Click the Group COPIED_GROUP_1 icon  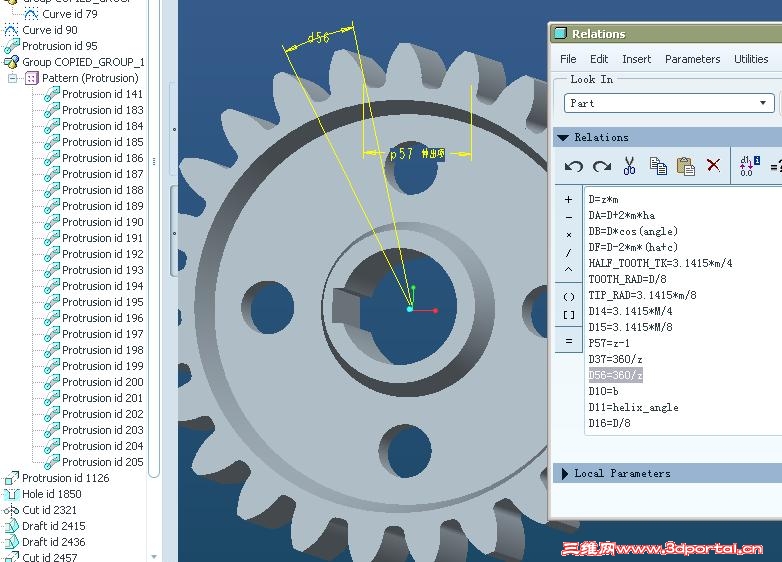point(11,62)
